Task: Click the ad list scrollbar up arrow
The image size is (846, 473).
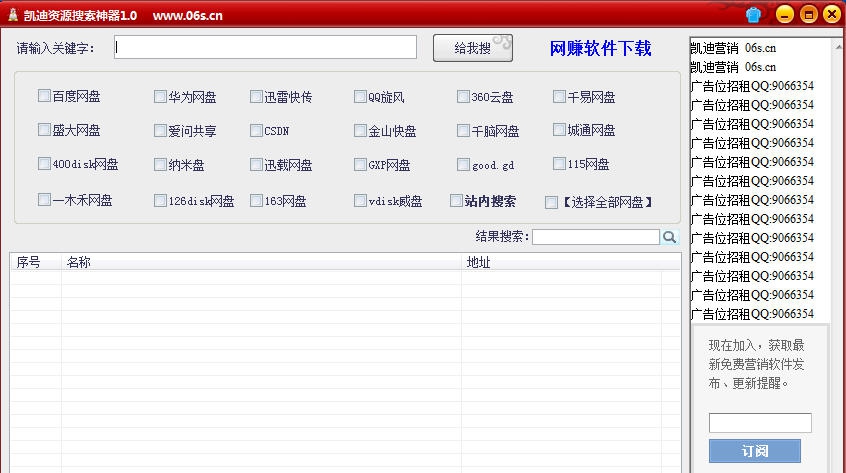Action: coord(838,47)
